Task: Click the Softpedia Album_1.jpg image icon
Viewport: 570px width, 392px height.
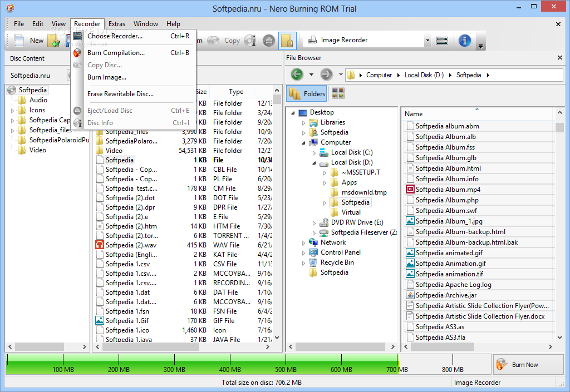Action: [410, 221]
